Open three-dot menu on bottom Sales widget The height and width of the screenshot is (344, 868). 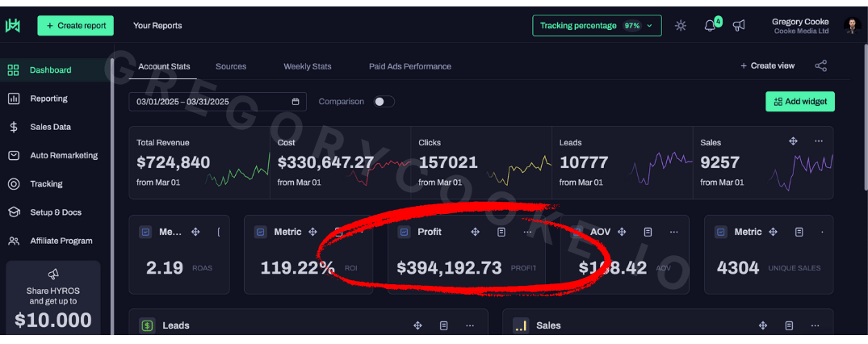[x=816, y=325]
